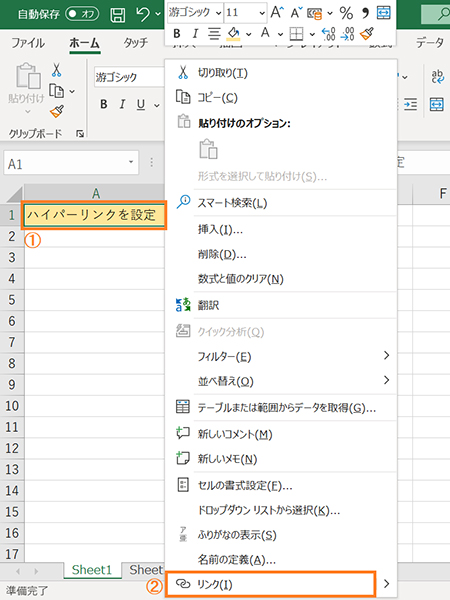The height and width of the screenshot is (600, 450).
Task: Click the ribbon Wrap Text icon
Action: [x=437, y=76]
